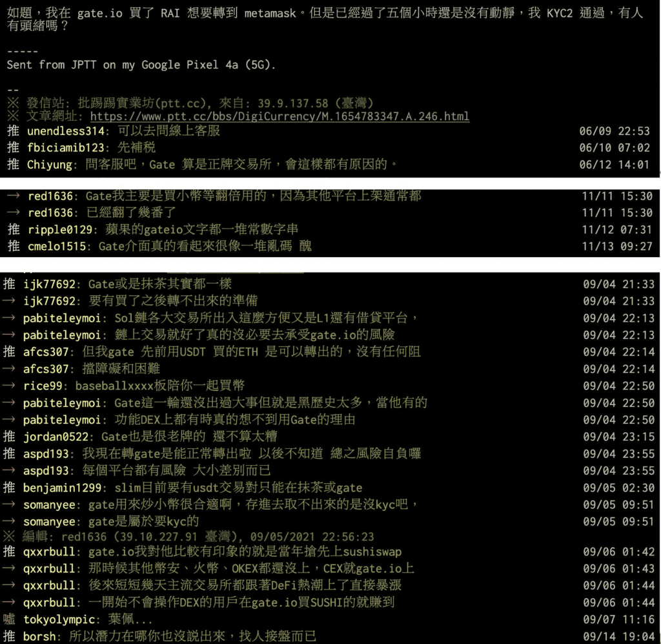Click username benjamin1299
This screenshot has height=644, width=661.
point(62,488)
